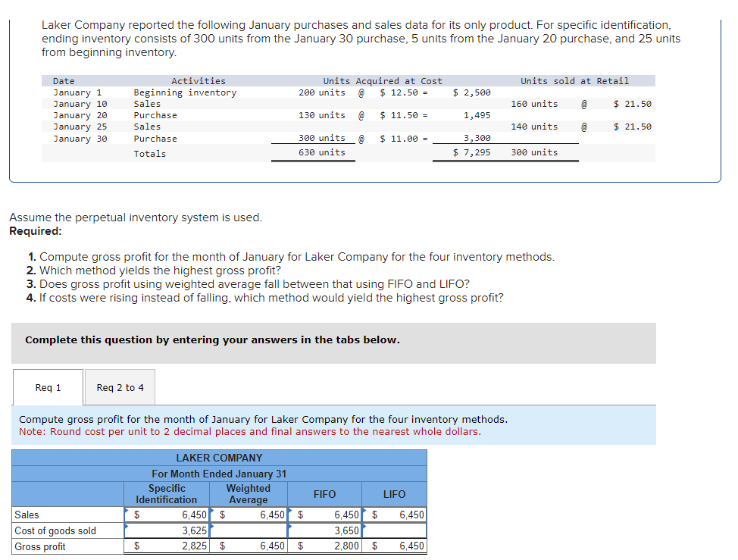
Task: Select Specific Identification Sales cell
Action: pyautogui.click(x=167, y=515)
